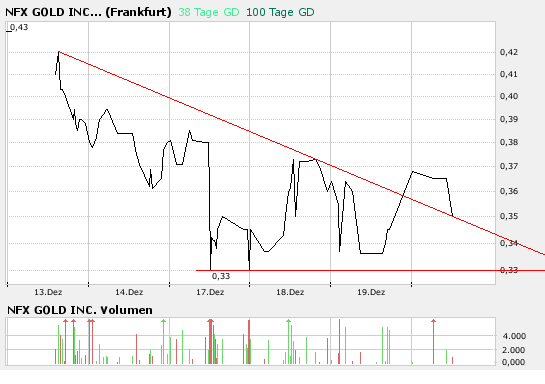Click the 19.Dez date label

(371, 292)
